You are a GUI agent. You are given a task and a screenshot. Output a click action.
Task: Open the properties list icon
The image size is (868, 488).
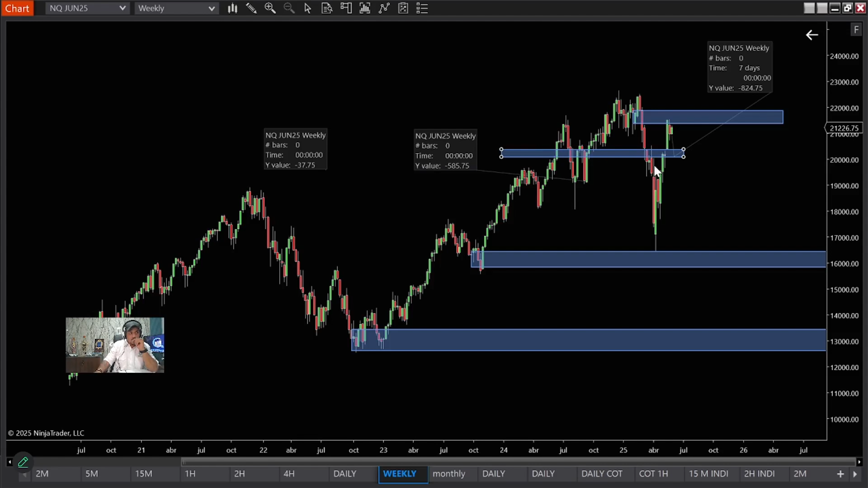(x=422, y=8)
